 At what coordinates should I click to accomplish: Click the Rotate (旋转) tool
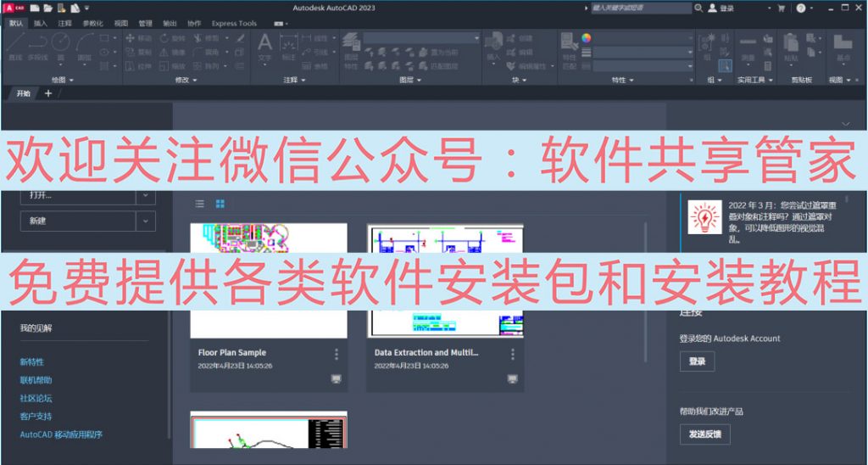(172, 38)
